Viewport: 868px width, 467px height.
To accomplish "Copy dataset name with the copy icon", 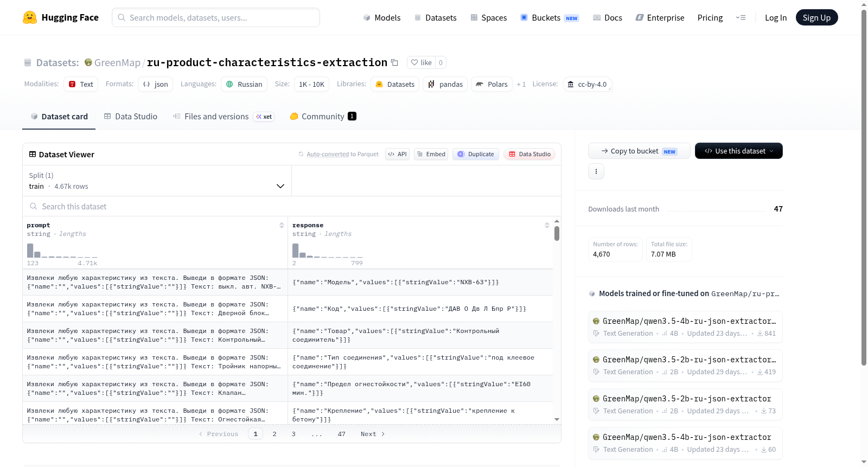I will click(x=395, y=62).
